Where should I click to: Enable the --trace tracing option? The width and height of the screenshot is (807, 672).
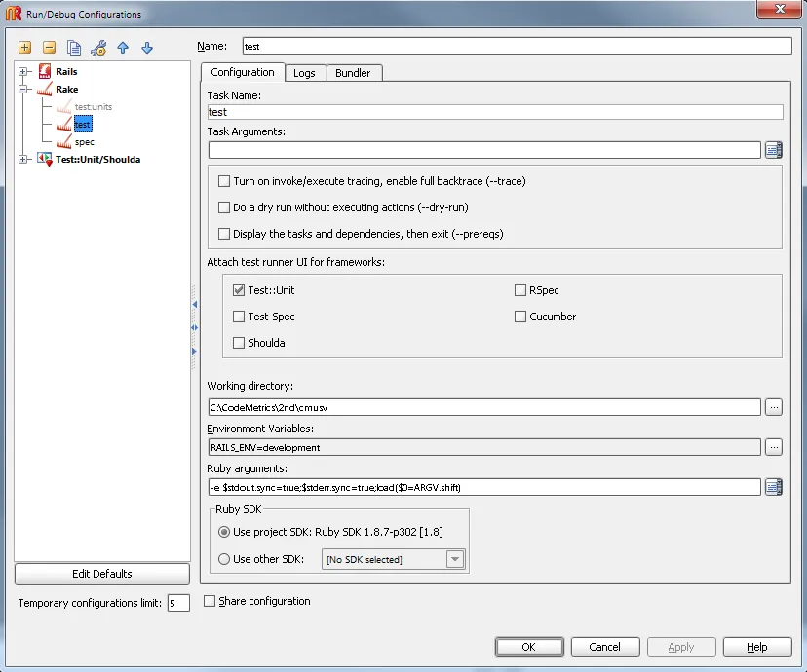pos(224,181)
